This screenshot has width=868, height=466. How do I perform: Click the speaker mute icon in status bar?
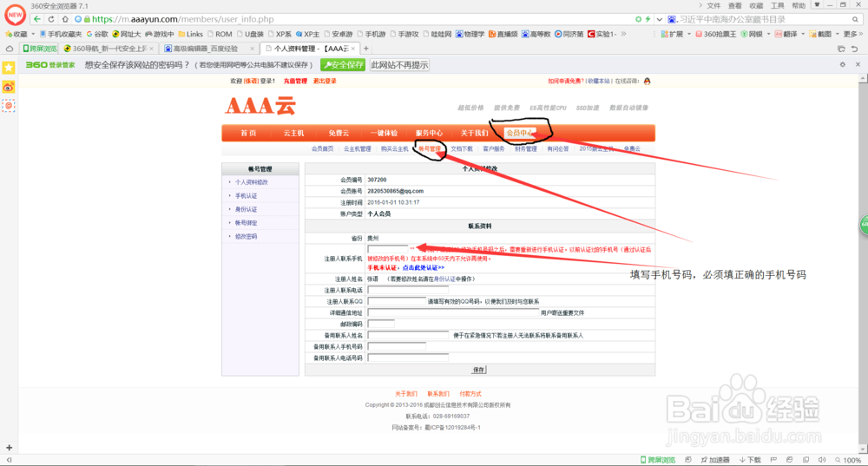click(x=822, y=460)
